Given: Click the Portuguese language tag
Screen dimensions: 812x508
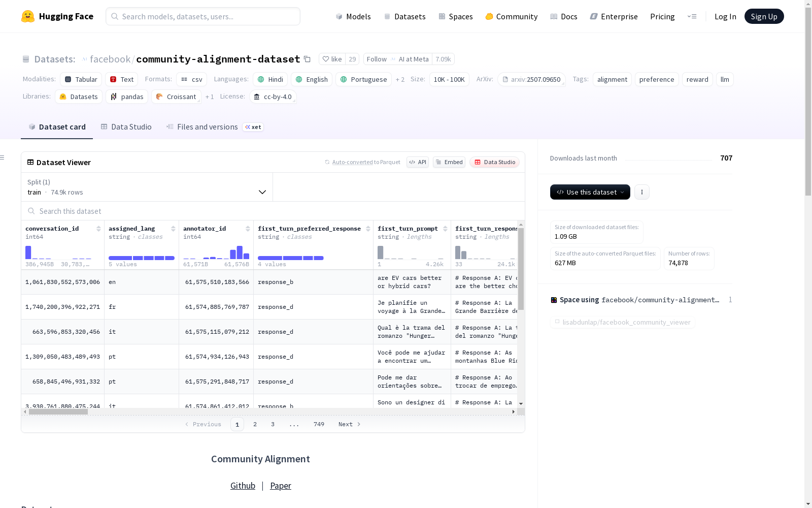Looking at the screenshot, I should coord(364,79).
